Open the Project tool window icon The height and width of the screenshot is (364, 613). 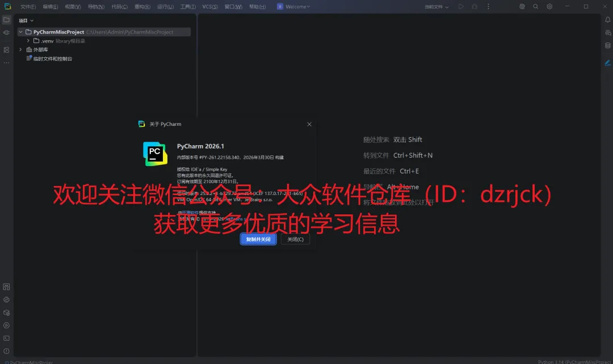pos(7,19)
